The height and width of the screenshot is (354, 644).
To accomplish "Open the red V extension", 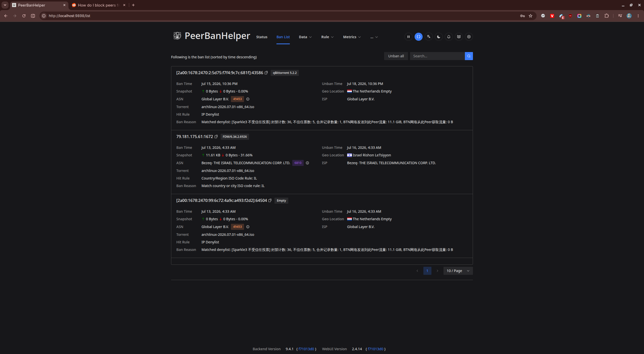I will tap(552, 16).
